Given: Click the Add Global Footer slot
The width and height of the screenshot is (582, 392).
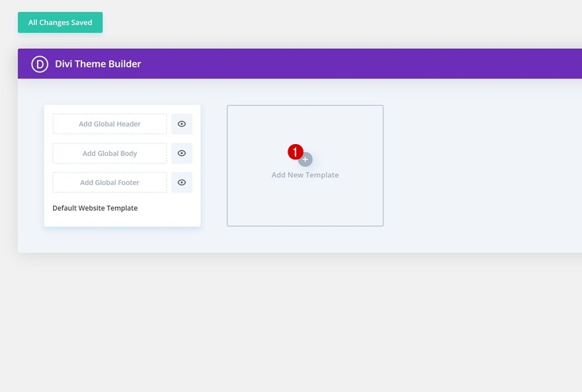Looking at the screenshot, I should pos(110,182).
